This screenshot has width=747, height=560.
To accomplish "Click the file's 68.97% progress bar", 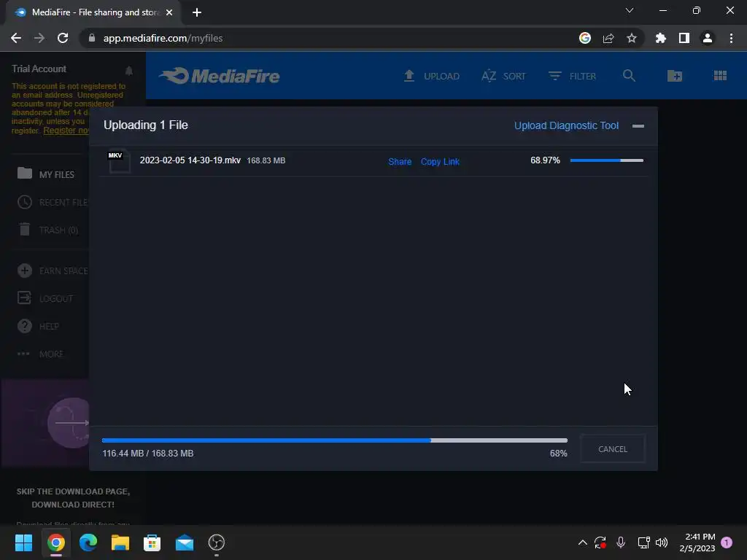I will [606, 160].
